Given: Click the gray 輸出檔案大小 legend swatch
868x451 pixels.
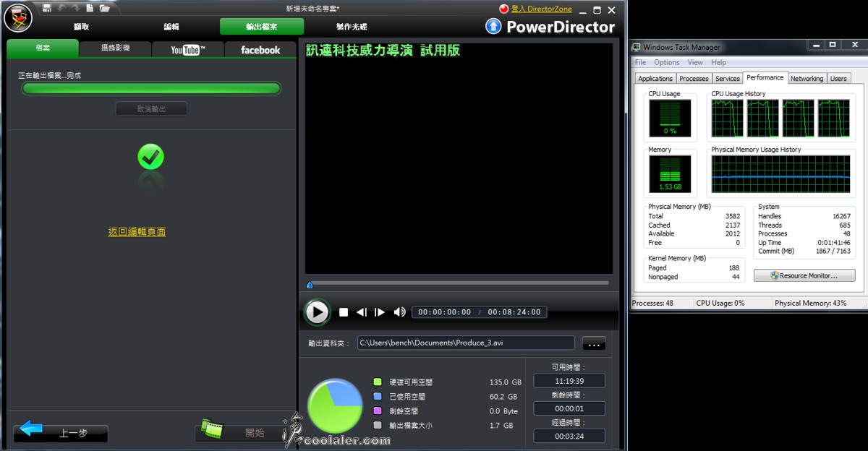Looking at the screenshot, I should 378,425.
